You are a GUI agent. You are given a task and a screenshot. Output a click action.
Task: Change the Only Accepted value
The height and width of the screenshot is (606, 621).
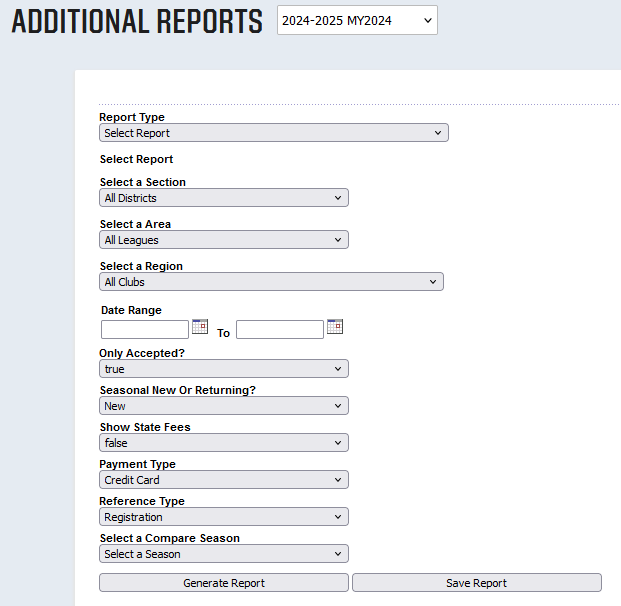point(224,369)
